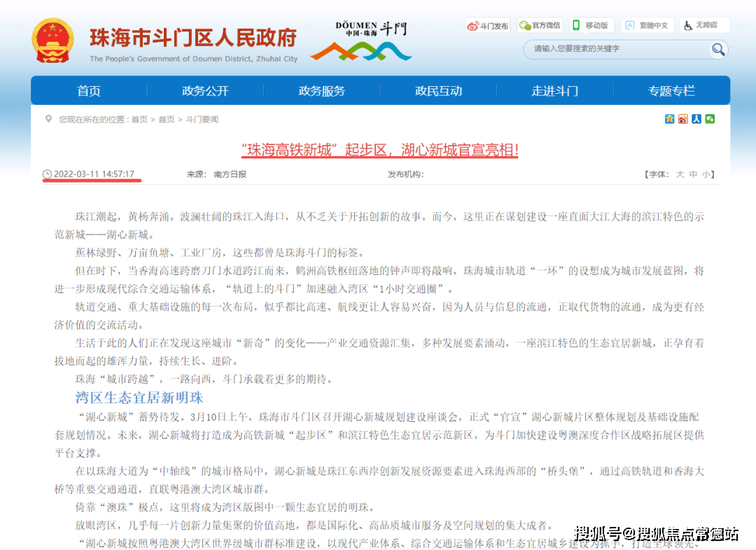The image size is (756, 550).
Task: Enable 无障碍 accessibility mode
Action: [x=704, y=24]
